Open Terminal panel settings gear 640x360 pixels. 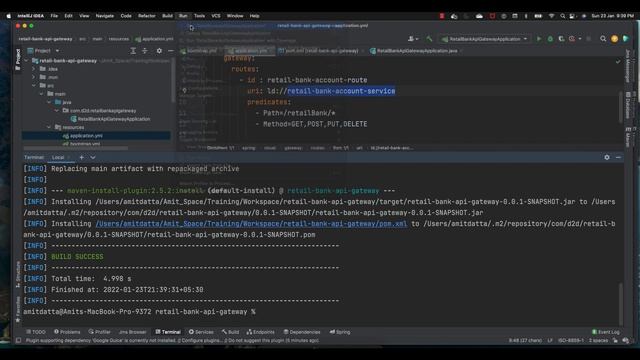(607, 157)
